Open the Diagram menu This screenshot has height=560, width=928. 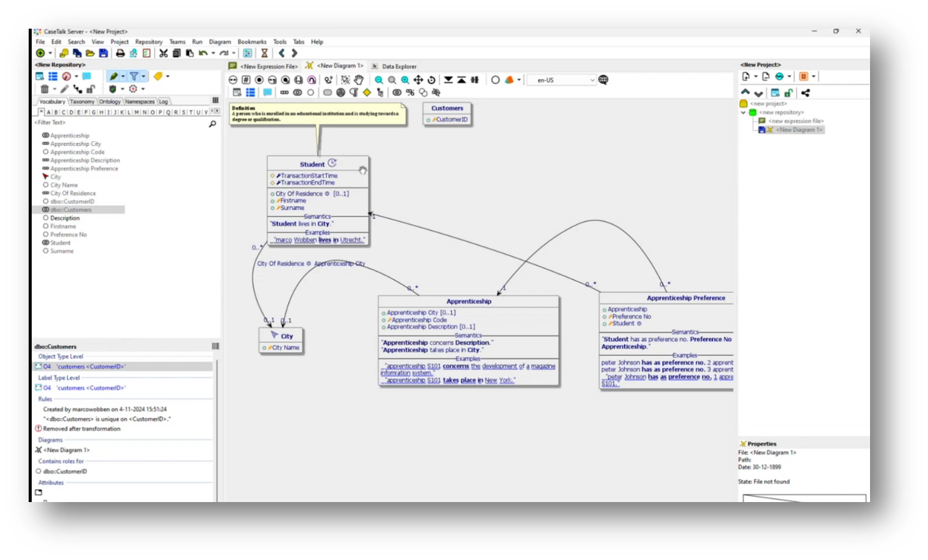(220, 42)
